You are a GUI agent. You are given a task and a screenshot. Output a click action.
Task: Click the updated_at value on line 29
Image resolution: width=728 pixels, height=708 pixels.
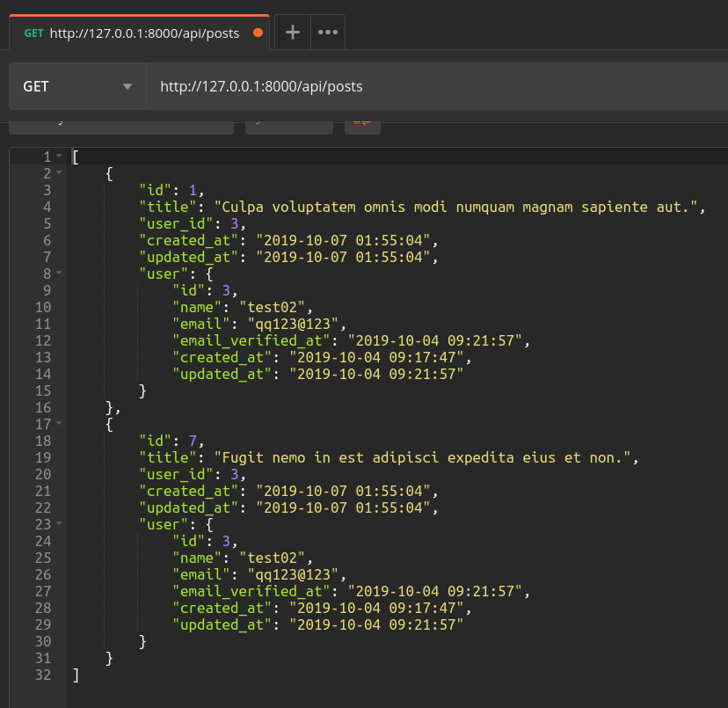click(376, 624)
